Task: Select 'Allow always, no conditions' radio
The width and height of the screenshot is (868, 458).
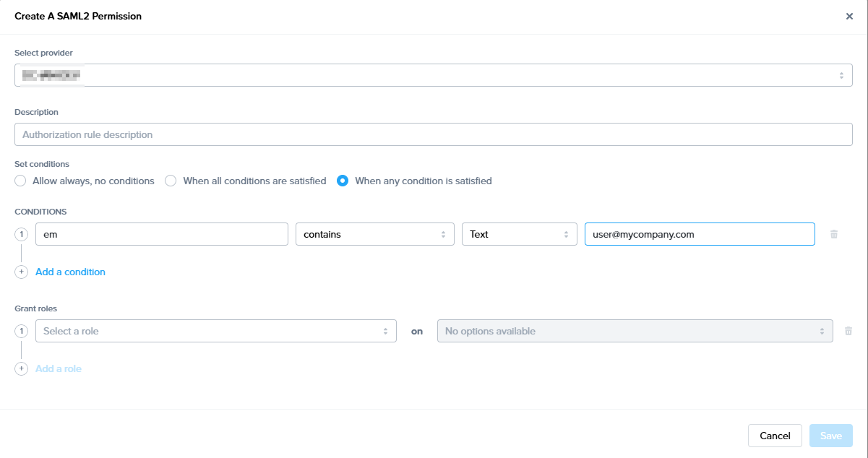Action: coord(20,181)
